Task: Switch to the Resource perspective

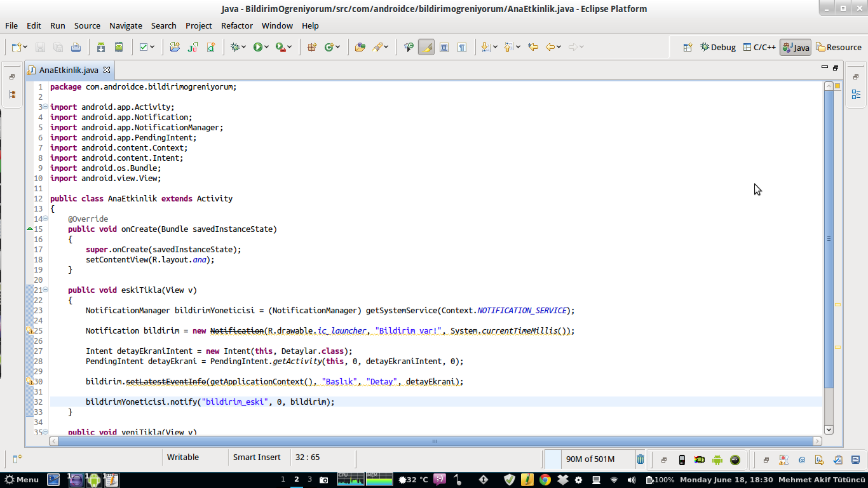Action: [839, 47]
